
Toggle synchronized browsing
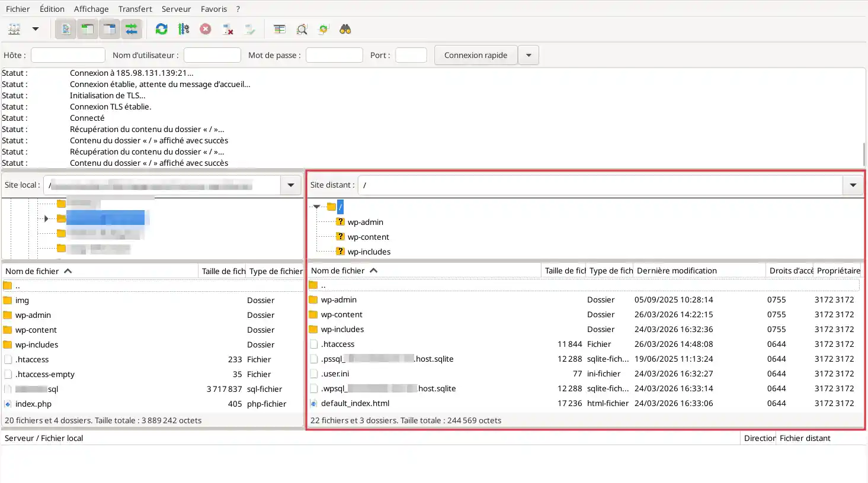[323, 28]
